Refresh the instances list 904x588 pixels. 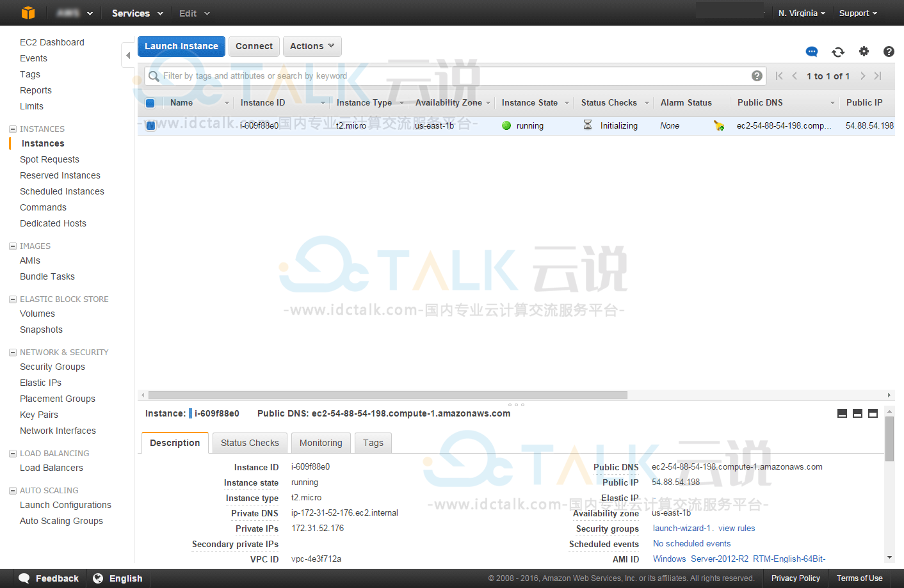click(838, 52)
